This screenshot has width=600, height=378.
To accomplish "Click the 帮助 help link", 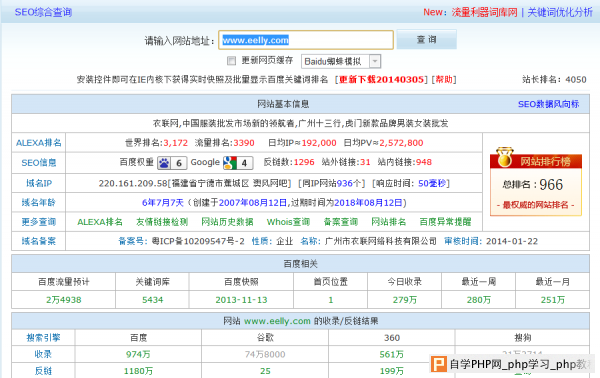I will tap(444, 80).
